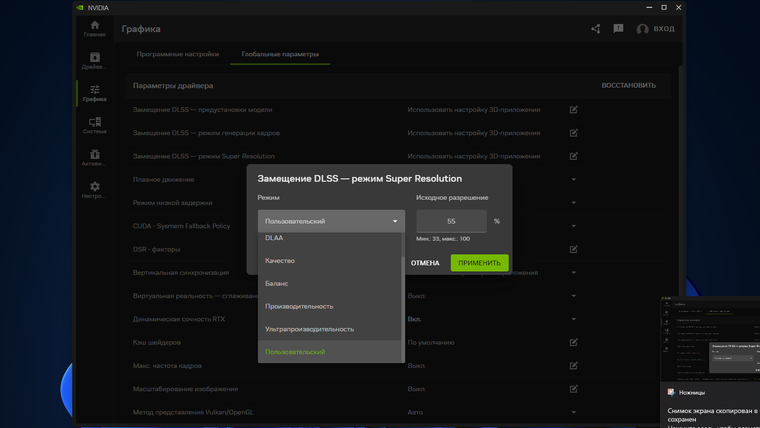Click ВОССТАНОВИТЬ to restore driver settings
760x428 pixels.
[x=629, y=85]
